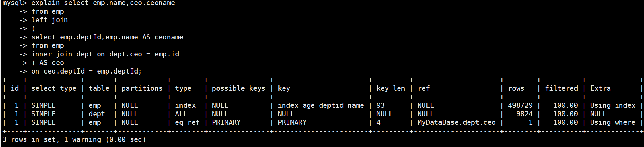
Task: Select the 9824 rows value
Action: 524,114
